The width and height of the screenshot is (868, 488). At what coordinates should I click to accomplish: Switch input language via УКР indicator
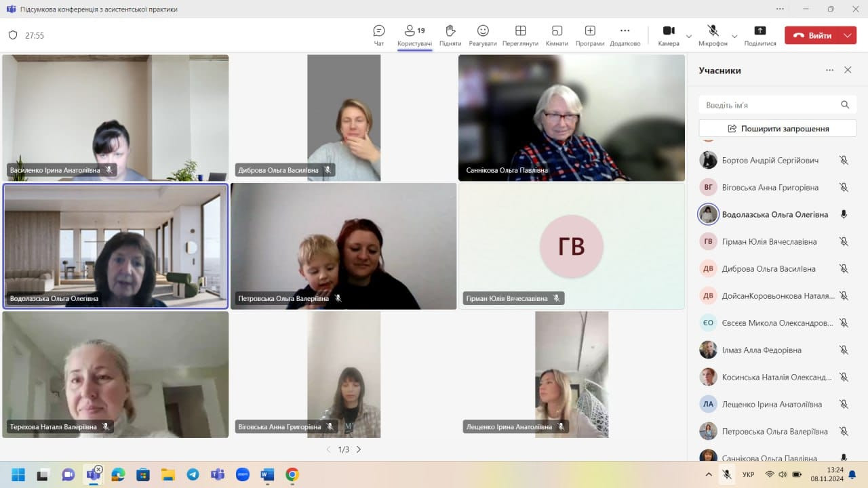click(x=749, y=474)
